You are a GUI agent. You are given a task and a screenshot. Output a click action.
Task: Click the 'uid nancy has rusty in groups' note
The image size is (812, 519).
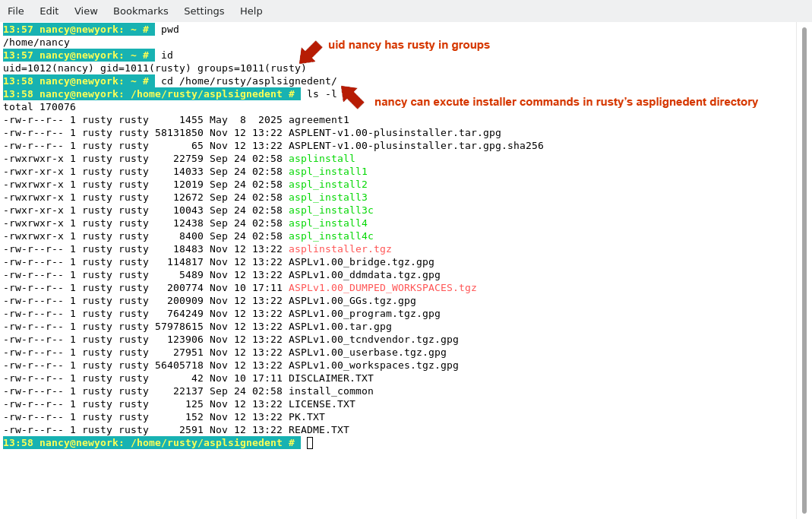409,45
